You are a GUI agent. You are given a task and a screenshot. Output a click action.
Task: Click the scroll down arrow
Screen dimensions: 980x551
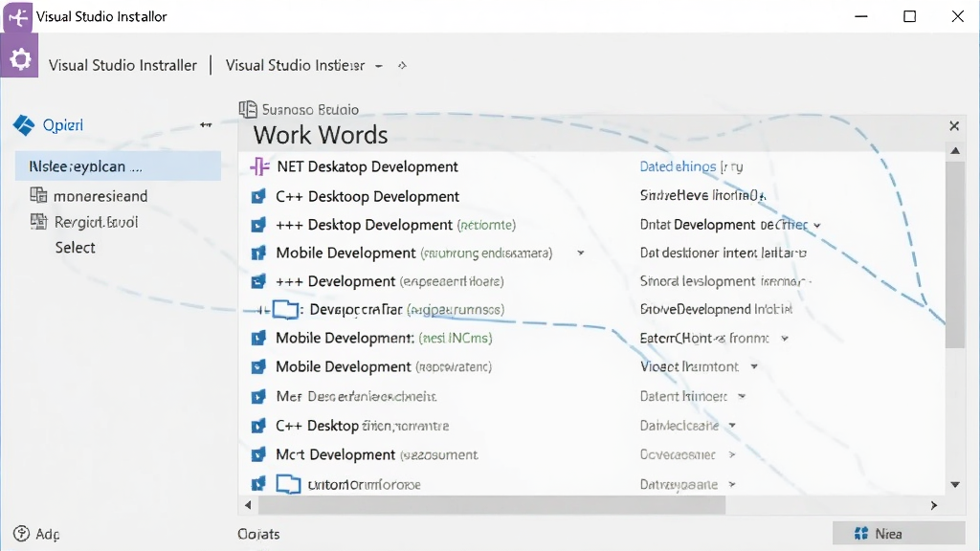tap(955, 484)
